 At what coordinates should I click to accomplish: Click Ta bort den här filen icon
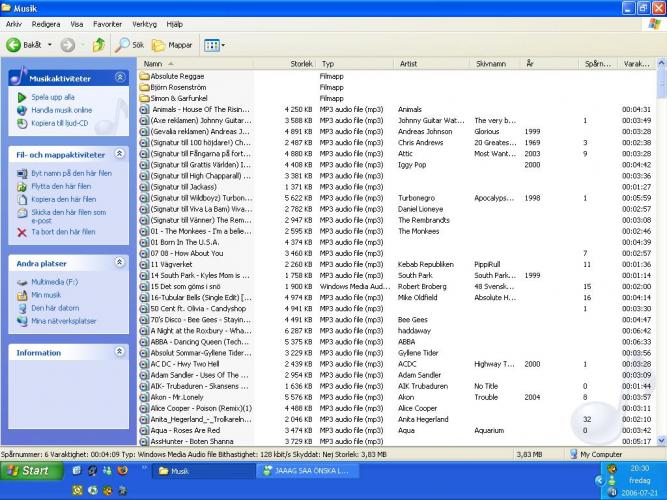pyautogui.click(x=22, y=231)
